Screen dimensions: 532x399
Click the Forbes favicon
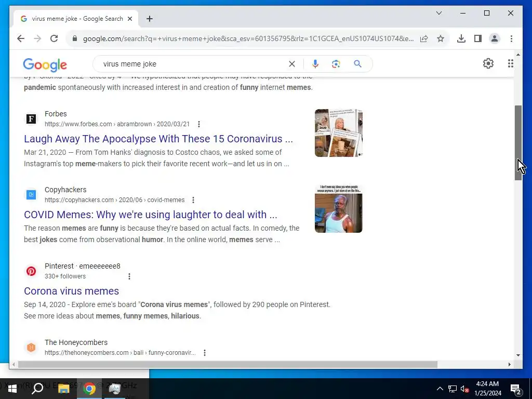[x=31, y=119]
